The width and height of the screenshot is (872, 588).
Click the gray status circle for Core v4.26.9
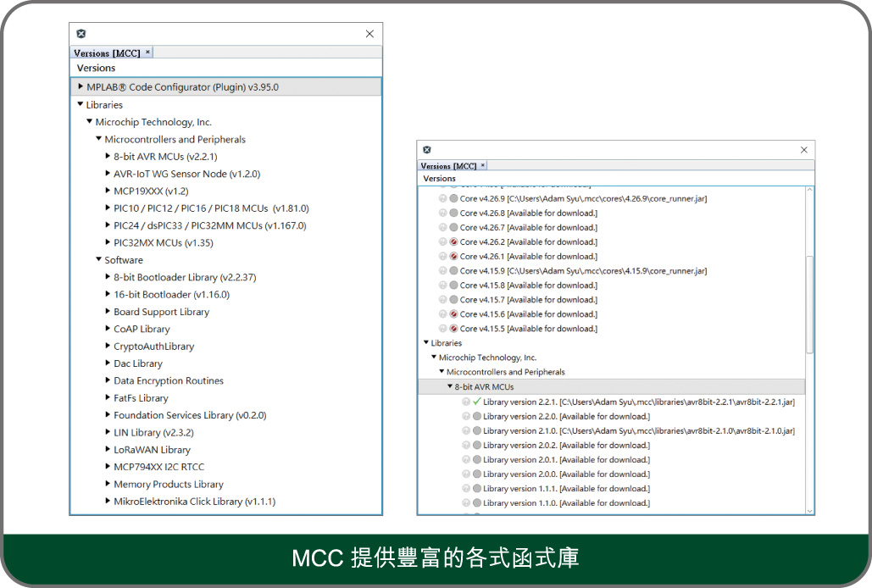[453, 198]
